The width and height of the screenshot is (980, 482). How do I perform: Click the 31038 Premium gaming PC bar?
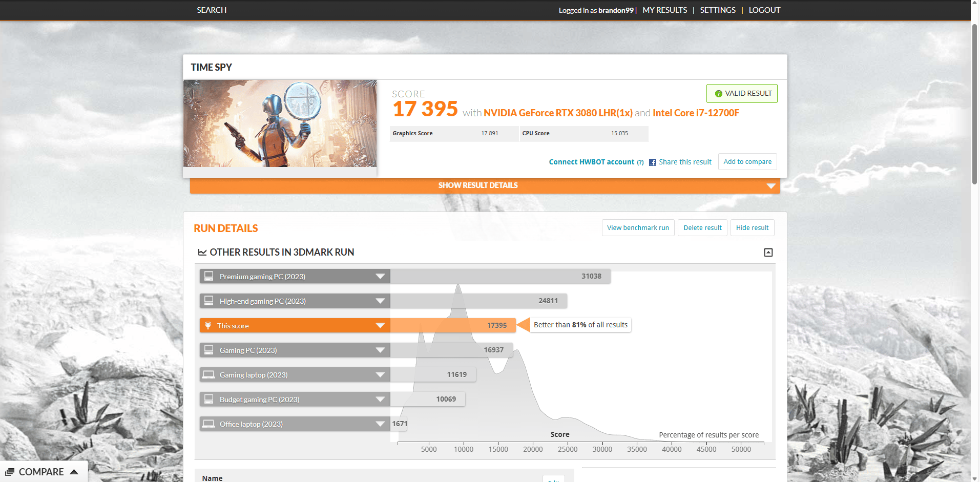(501, 276)
